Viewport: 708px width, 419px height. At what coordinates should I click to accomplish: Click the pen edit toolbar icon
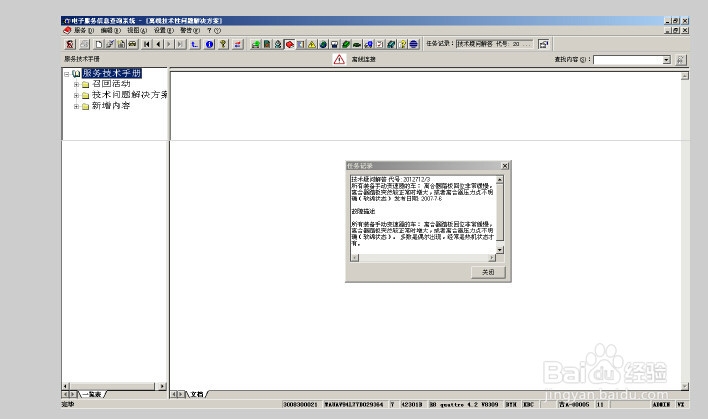(x=110, y=44)
